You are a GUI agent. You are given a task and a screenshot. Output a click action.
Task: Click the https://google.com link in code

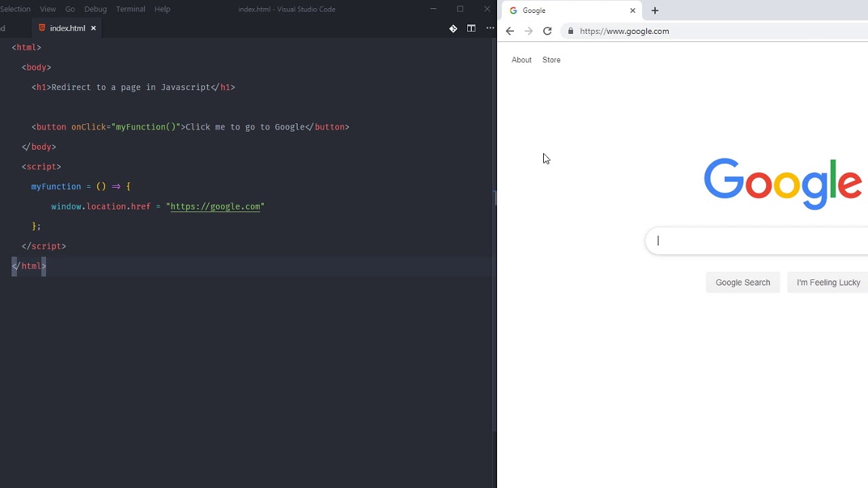coord(216,207)
